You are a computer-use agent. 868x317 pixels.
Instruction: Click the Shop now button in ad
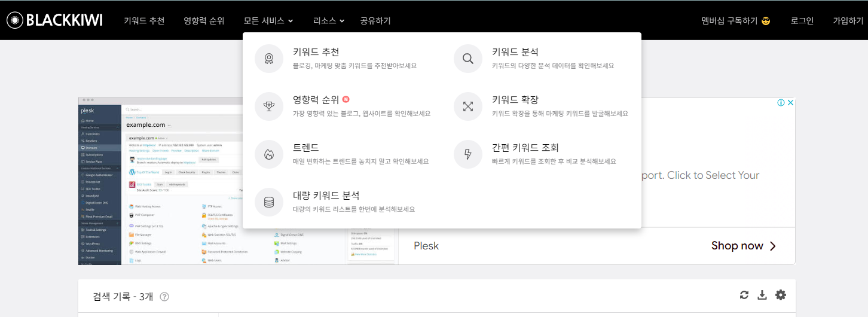point(744,246)
